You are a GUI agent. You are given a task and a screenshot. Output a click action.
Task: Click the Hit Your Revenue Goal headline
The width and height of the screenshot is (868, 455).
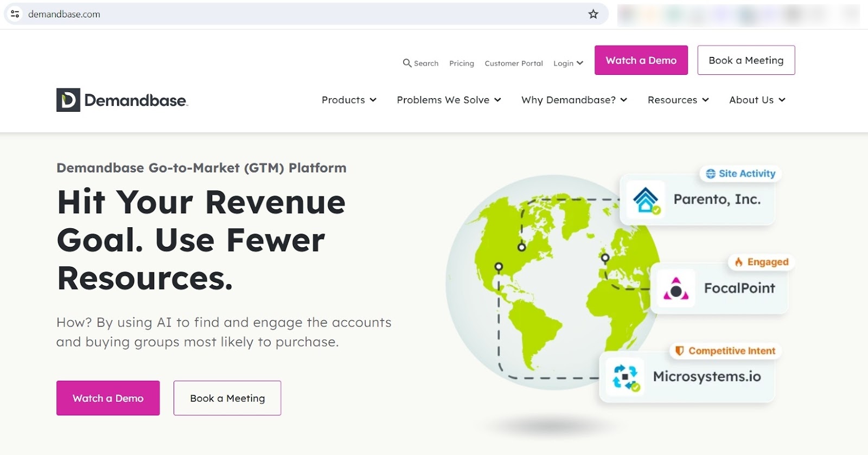201,240
